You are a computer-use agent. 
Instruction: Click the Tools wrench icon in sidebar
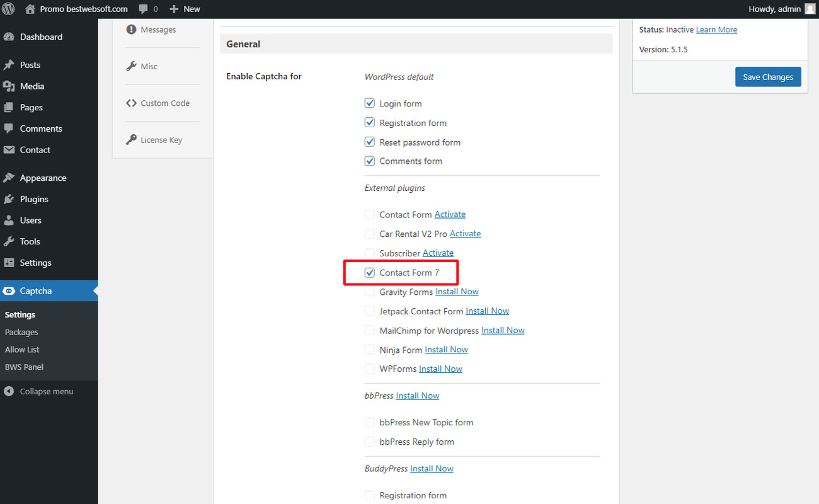tap(9, 241)
